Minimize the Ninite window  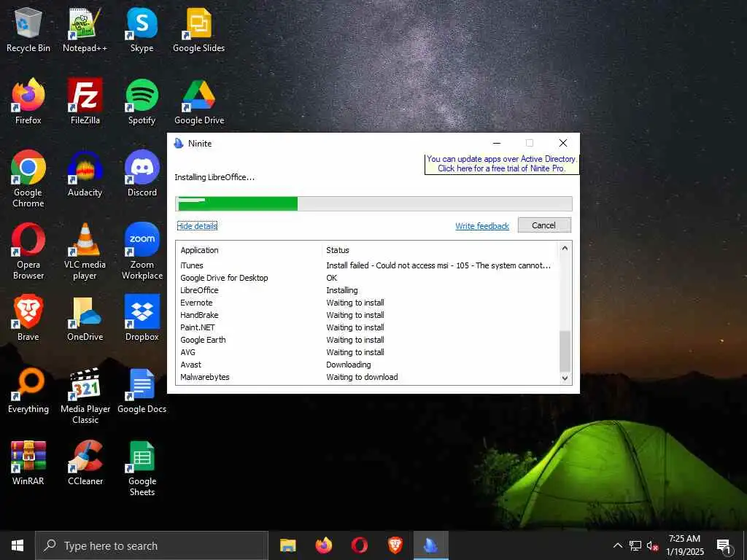tap(496, 143)
